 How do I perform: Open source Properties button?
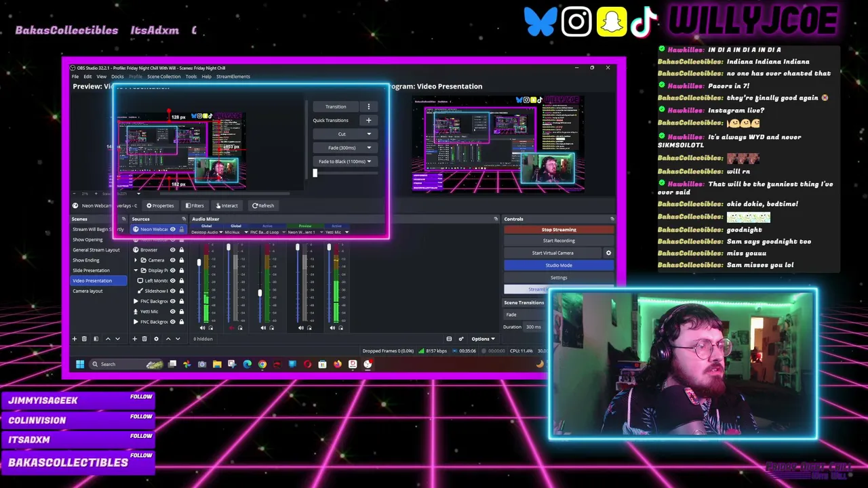click(161, 205)
